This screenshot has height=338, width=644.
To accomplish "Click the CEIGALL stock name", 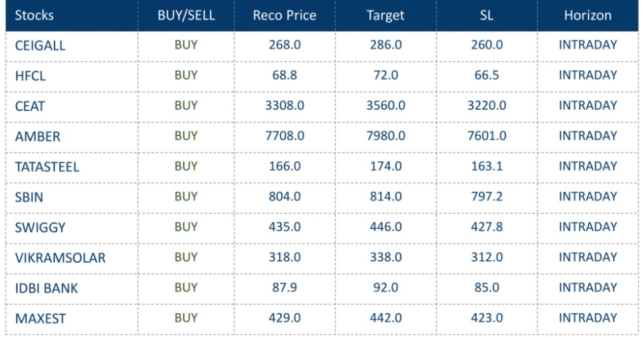I will [x=40, y=46].
